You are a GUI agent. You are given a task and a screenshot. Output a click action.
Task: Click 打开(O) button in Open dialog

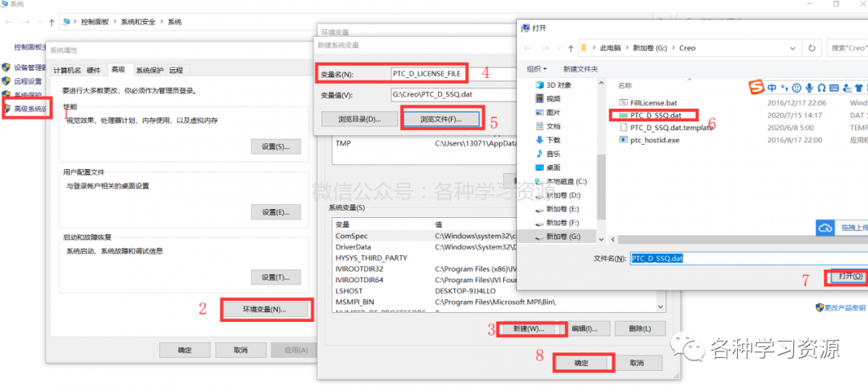click(x=850, y=275)
